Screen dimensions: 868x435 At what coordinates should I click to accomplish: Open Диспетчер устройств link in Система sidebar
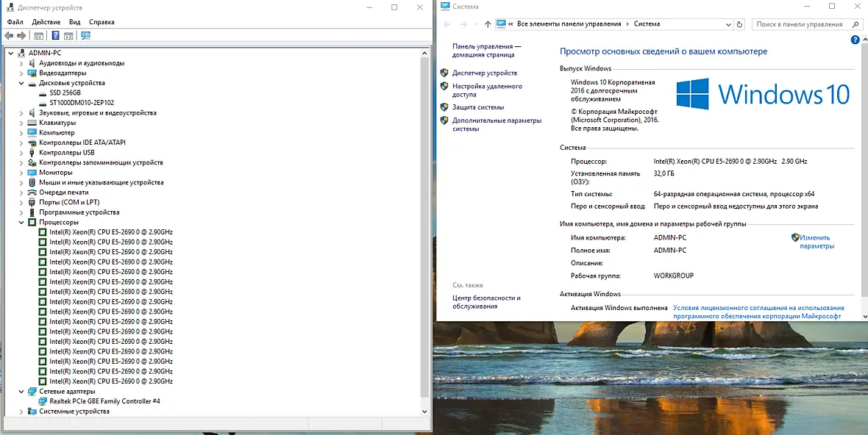tap(485, 73)
